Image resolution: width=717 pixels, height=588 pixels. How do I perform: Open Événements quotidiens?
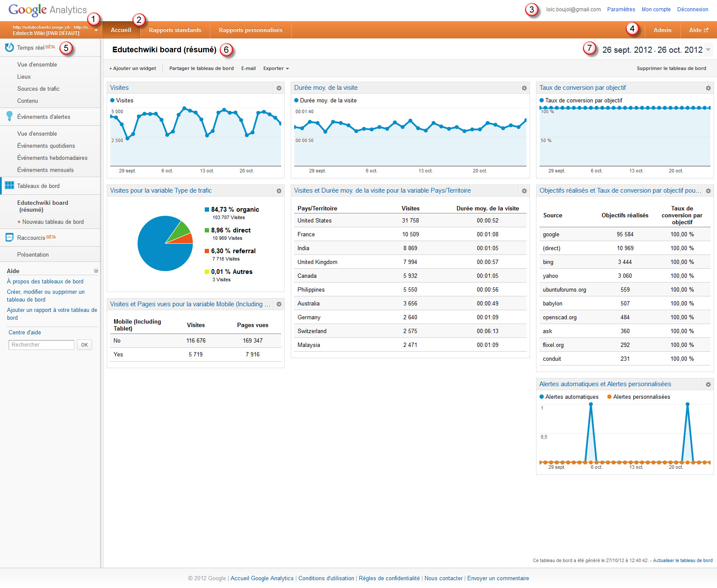(x=46, y=146)
